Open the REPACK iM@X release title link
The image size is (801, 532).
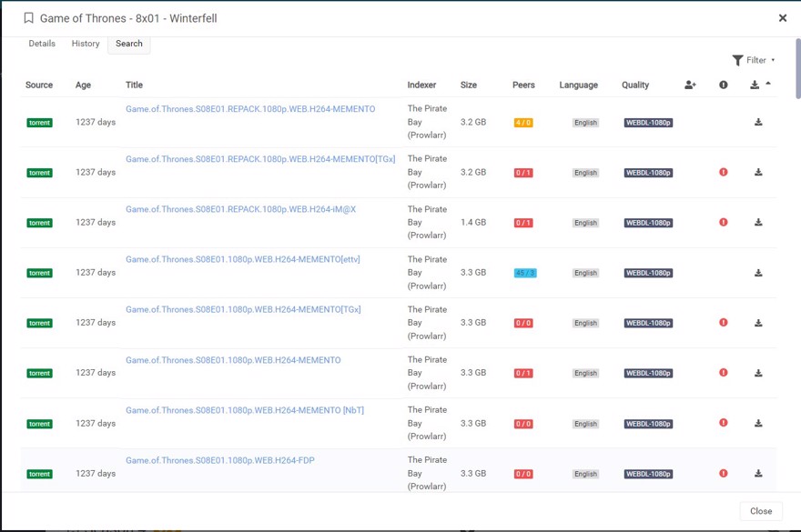pyautogui.click(x=240, y=209)
